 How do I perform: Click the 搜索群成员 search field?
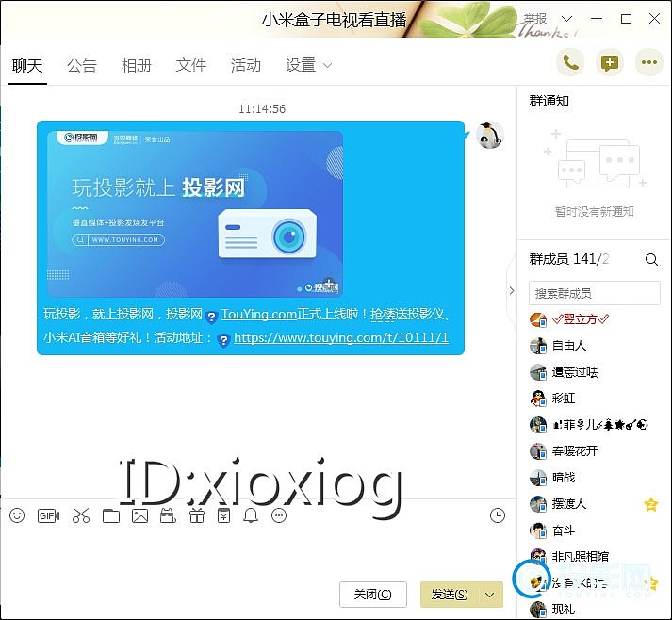click(x=595, y=293)
